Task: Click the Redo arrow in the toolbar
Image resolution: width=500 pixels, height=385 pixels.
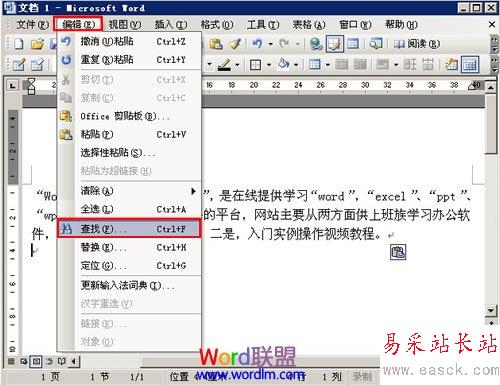Action: 284,44
